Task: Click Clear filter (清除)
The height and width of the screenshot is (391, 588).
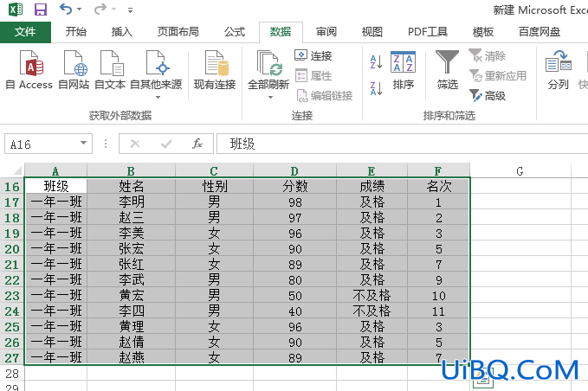Action: click(x=488, y=56)
